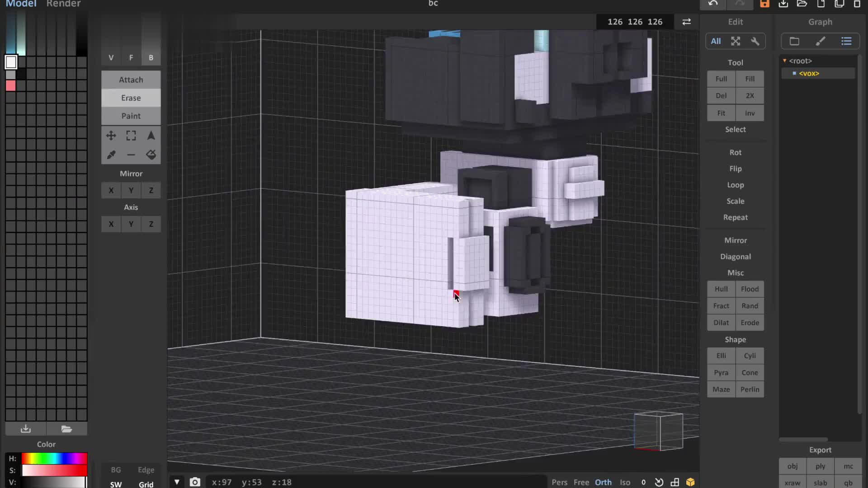Select the Move tool icon

click(x=111, y=136)
